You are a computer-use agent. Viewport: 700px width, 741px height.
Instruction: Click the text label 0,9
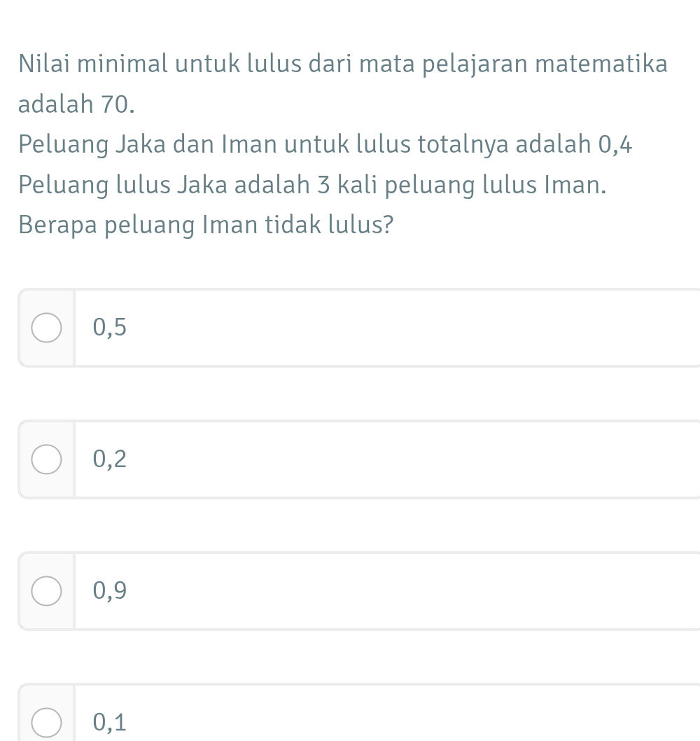tap(109, 590)
